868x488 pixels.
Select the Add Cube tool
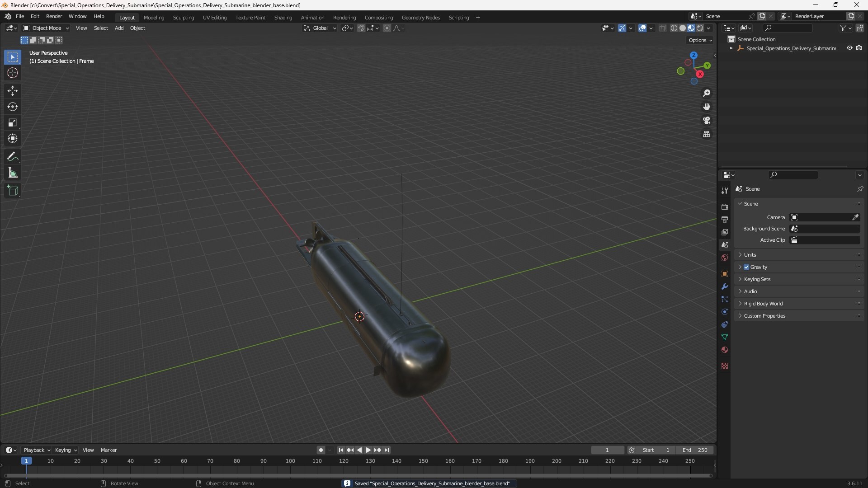[x=13, y=191]
